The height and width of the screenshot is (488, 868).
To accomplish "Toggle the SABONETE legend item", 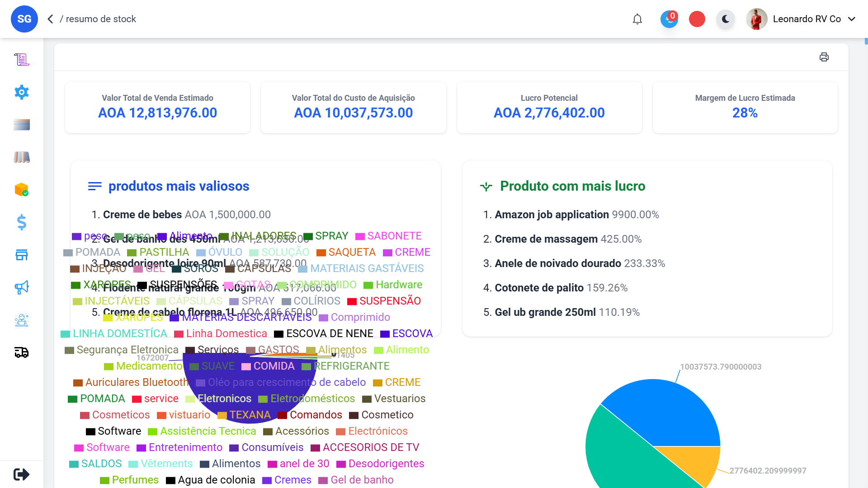I will click(389, 236).
